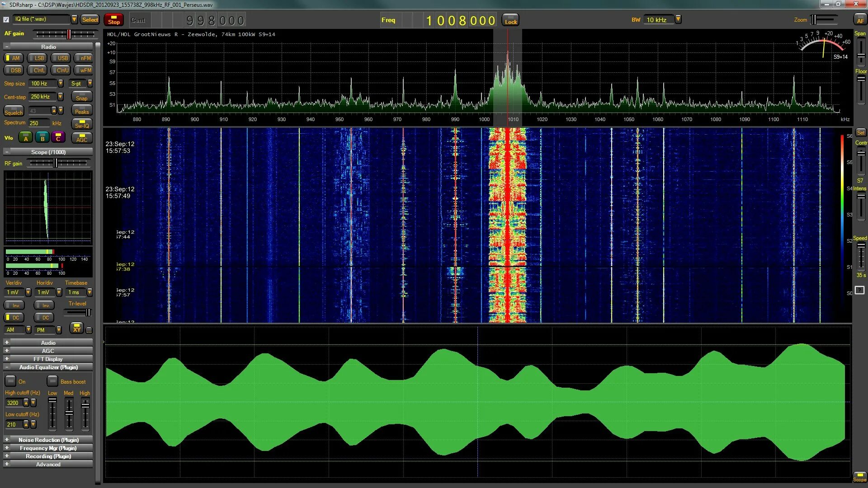The image size is (868, 488).
Task: Decrease the squelch value with the down arrow
Action: tap(61, 111)
